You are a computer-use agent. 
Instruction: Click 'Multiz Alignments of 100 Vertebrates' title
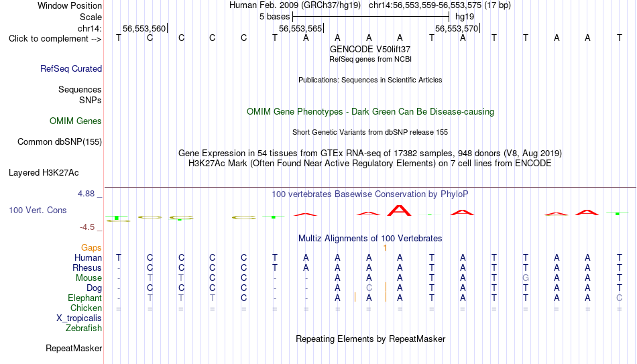click(x=370, y=239)
